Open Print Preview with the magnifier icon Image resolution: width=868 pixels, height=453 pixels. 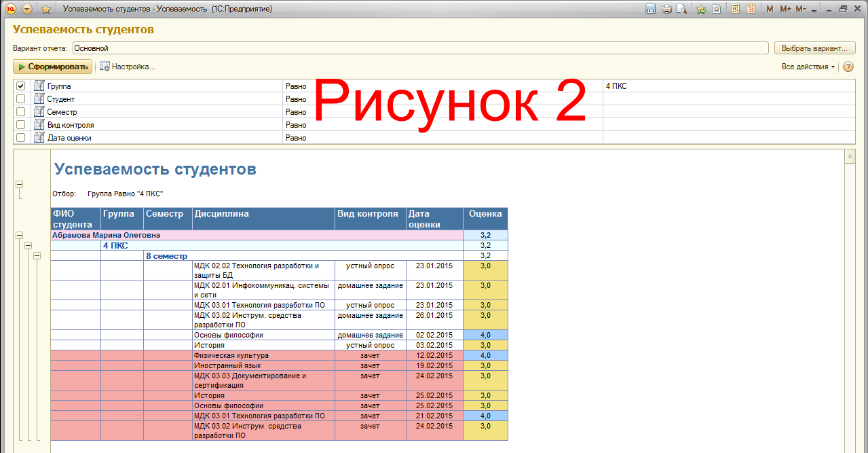pos(681,9)
